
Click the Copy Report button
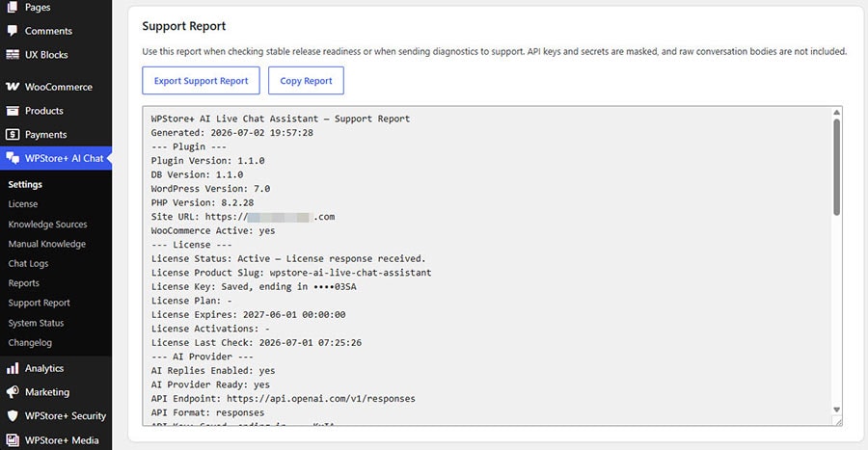point(306,81)
